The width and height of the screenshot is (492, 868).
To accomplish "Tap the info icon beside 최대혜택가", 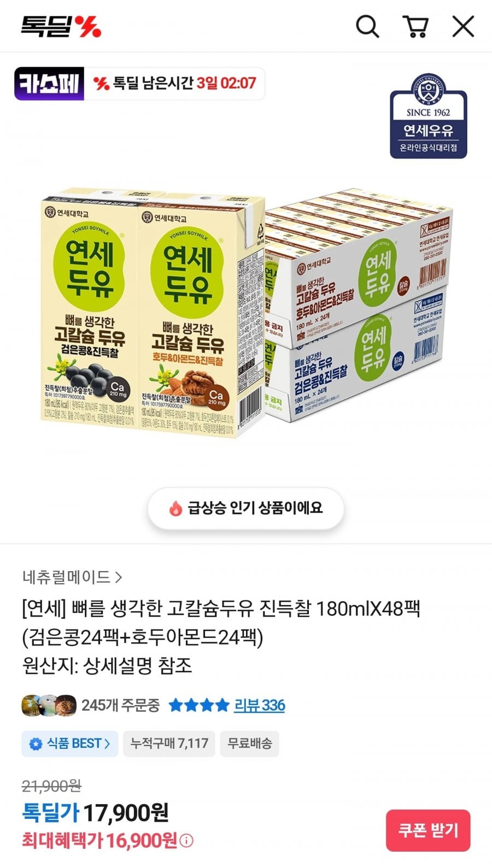I will click(186, 841).
